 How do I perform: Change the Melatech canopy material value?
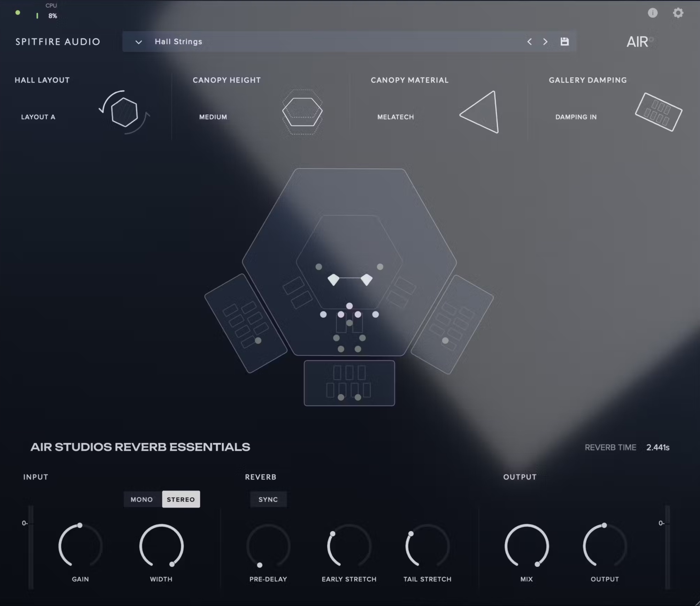pos(395,117)
